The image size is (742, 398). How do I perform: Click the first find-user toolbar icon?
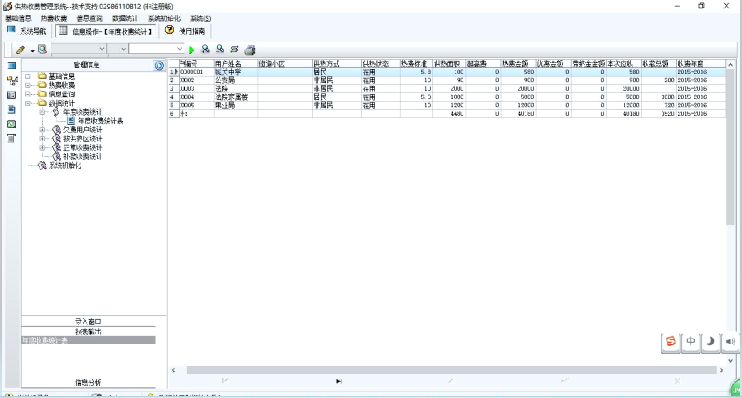click(205, 49)
